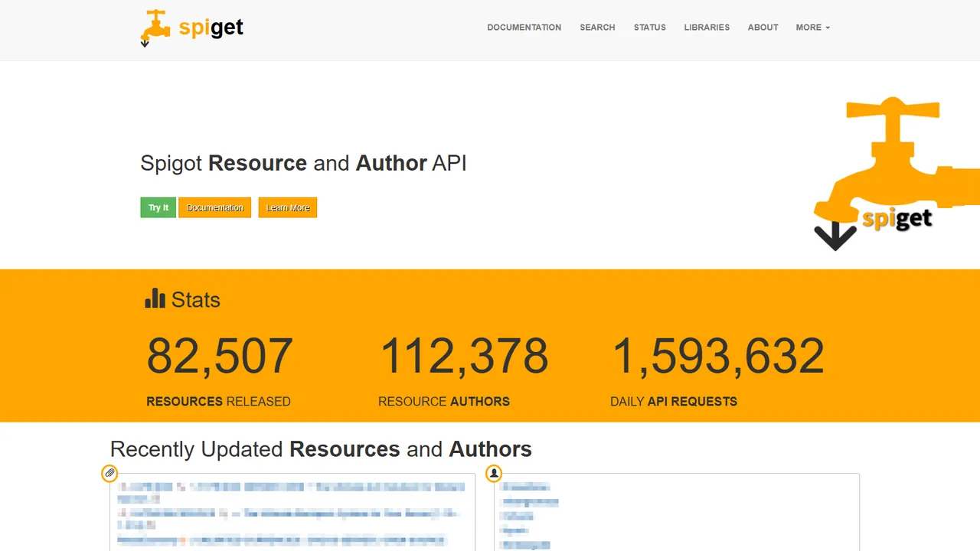Image resolution: width=980 pixels, height=551 pixels.
Task: Click the paperclip icon on the resources panel
Action: 109,474
